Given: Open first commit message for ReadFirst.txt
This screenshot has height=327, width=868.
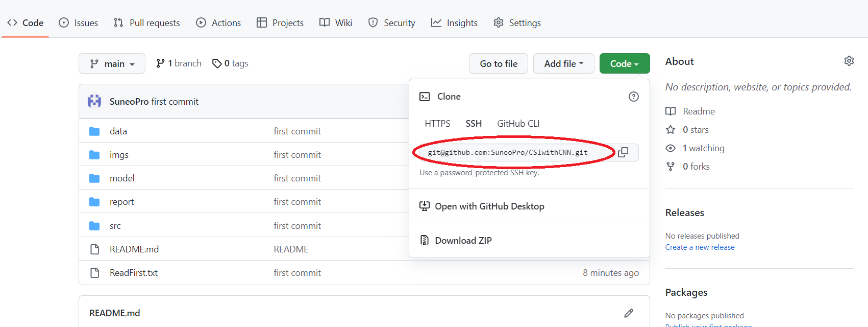Looking at the screenshot, I should [297, 273].
